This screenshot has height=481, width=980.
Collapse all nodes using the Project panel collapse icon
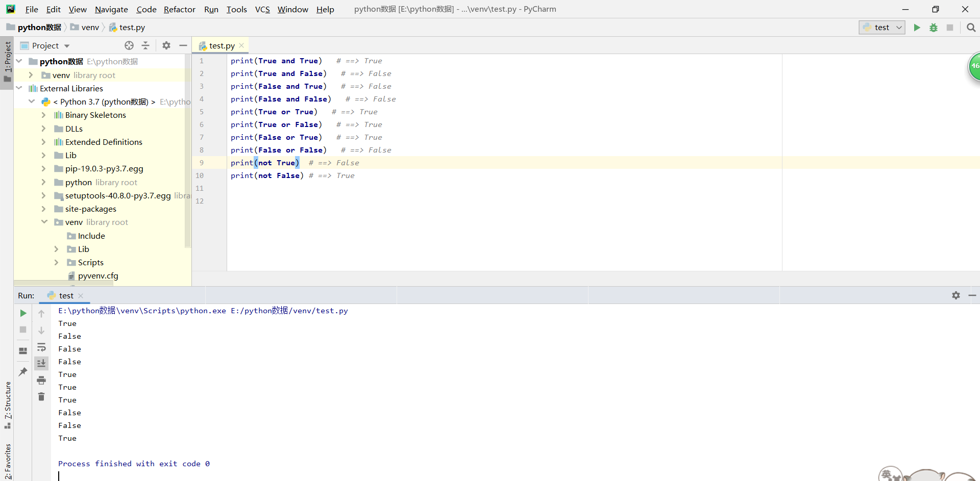(145, 45)
